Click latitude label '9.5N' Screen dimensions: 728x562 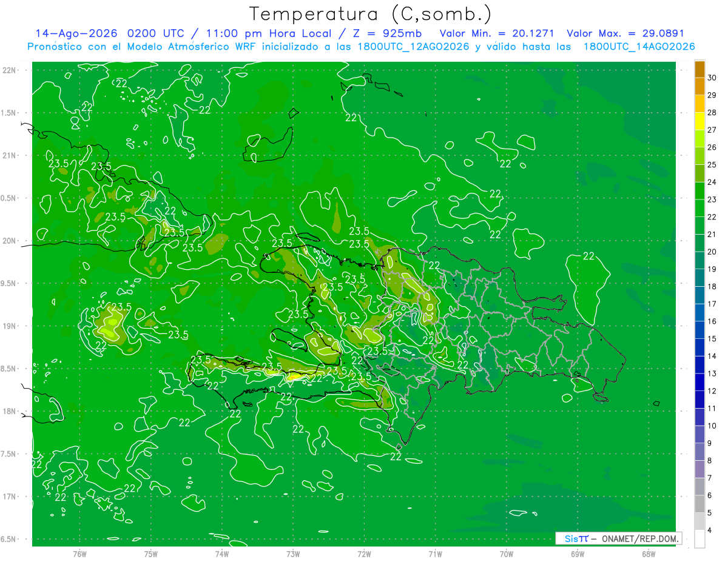(9, 284)
